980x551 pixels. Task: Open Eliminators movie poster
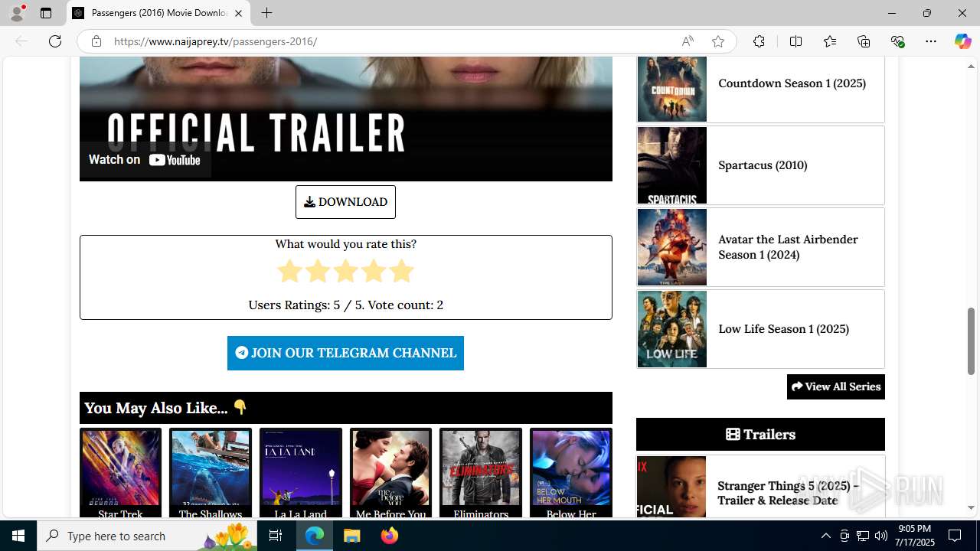481,467
